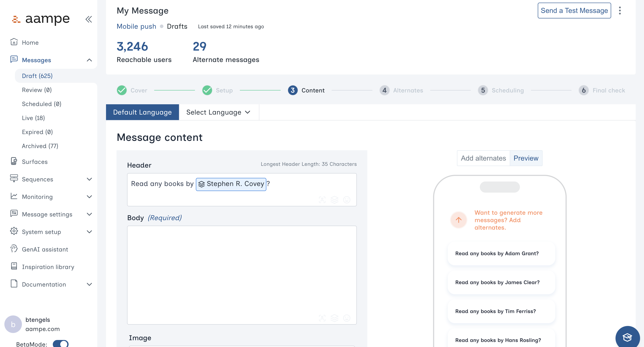Click the Cover step green checkmark
Image resolution: width=644 pixels, height=347 pixels.
point(122,90)
